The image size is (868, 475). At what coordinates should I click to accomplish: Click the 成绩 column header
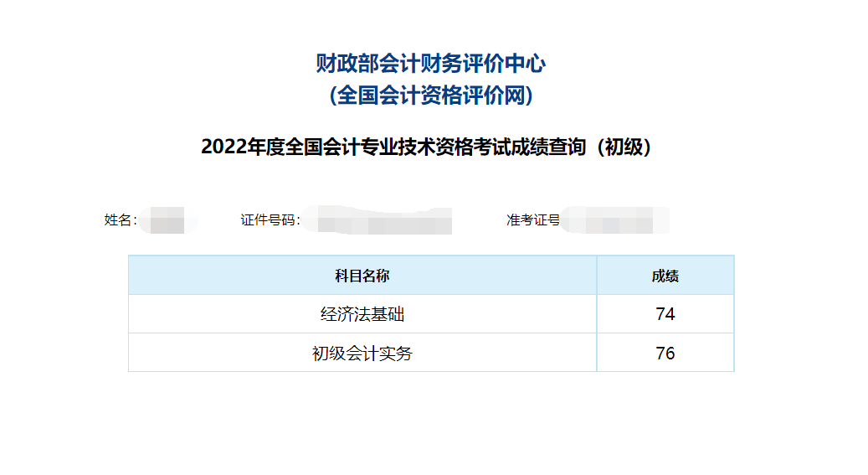point(665,276)
